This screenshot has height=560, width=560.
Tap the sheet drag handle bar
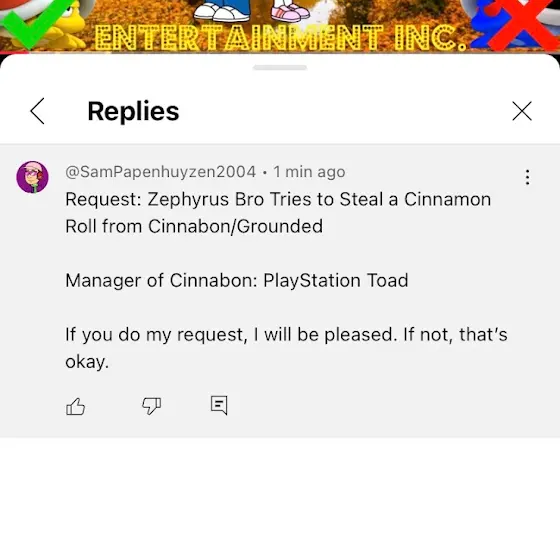[x=280, y=68]
